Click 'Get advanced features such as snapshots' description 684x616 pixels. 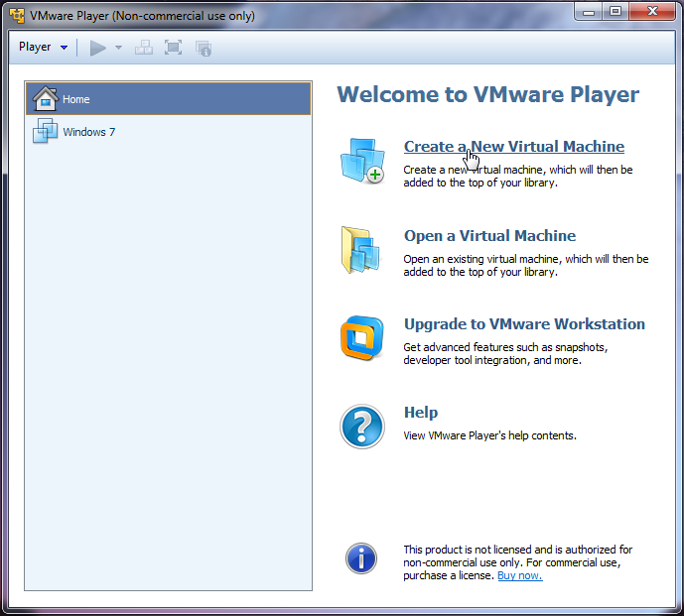[x=505, y=353]
